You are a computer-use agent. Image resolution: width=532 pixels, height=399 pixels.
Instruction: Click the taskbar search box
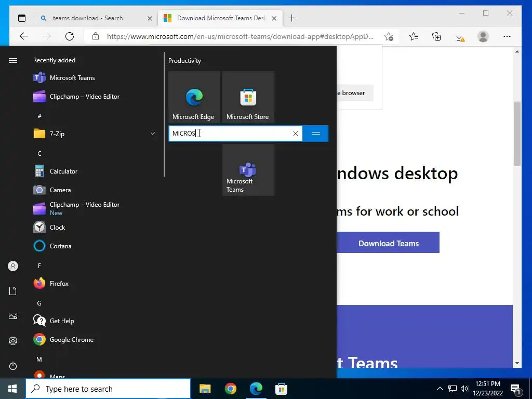(x=108, y=389)
